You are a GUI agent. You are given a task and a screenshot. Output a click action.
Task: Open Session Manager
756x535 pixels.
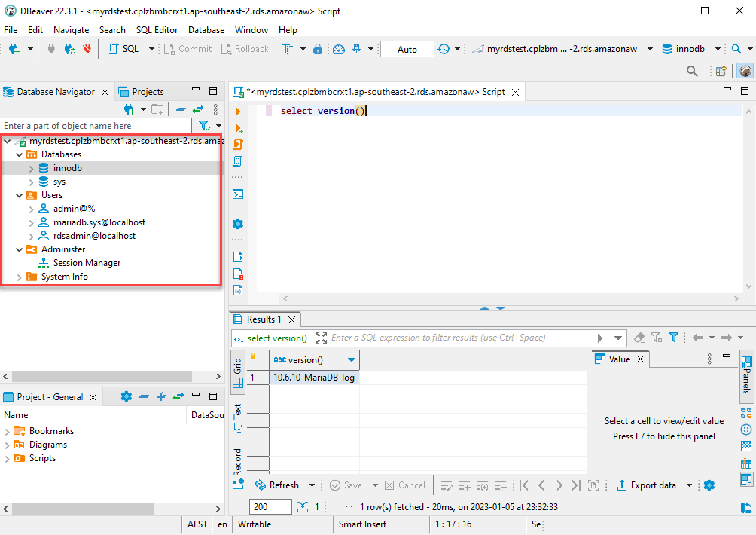click(87, 263)
